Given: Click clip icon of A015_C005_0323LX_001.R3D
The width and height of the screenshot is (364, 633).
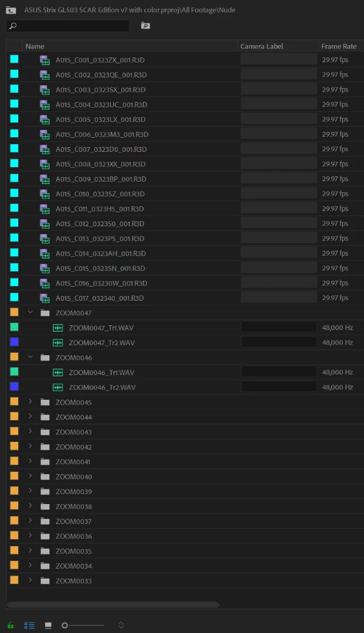Looking at the screenshot, I should (45, 120).
